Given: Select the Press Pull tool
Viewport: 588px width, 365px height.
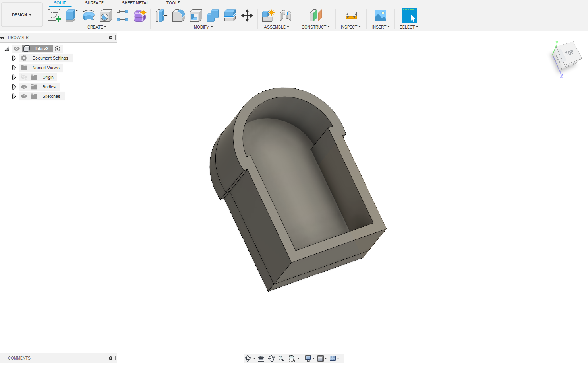Looking at the screenshot, I should pos(161,16).
